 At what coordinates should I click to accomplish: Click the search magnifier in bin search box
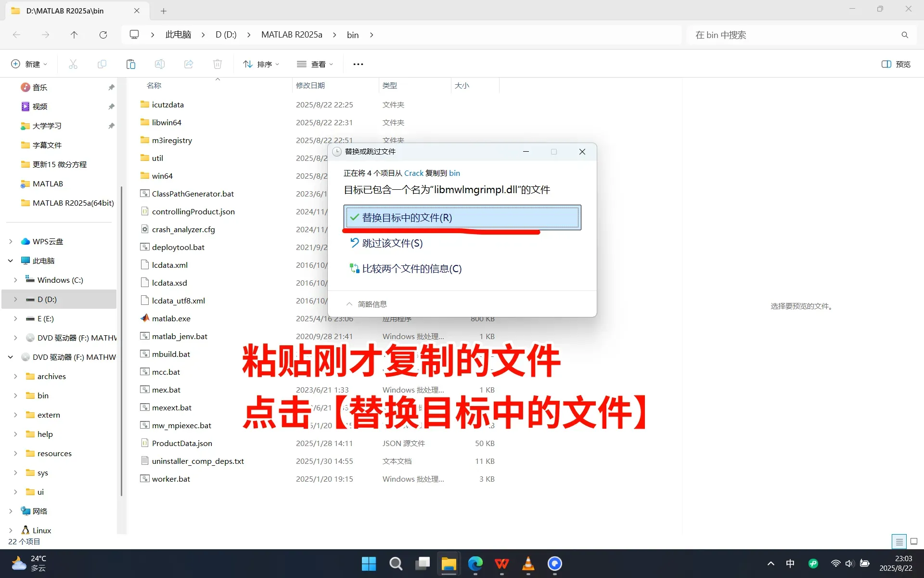(905, 35)
